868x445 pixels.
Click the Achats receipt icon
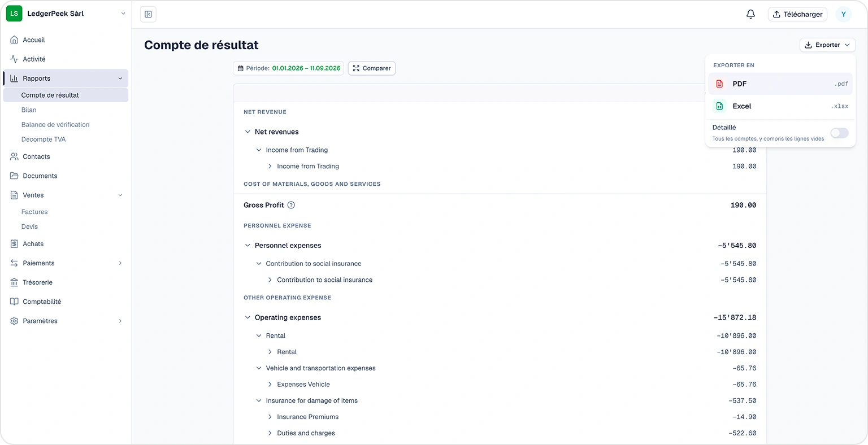click(14, 244)
